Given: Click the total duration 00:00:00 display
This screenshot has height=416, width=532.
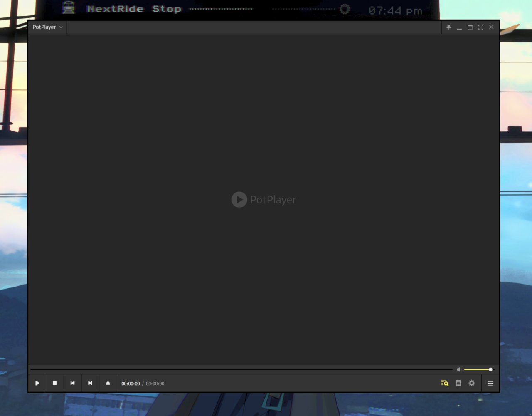Looking at the screenshot, I should [x=155, y=384].
